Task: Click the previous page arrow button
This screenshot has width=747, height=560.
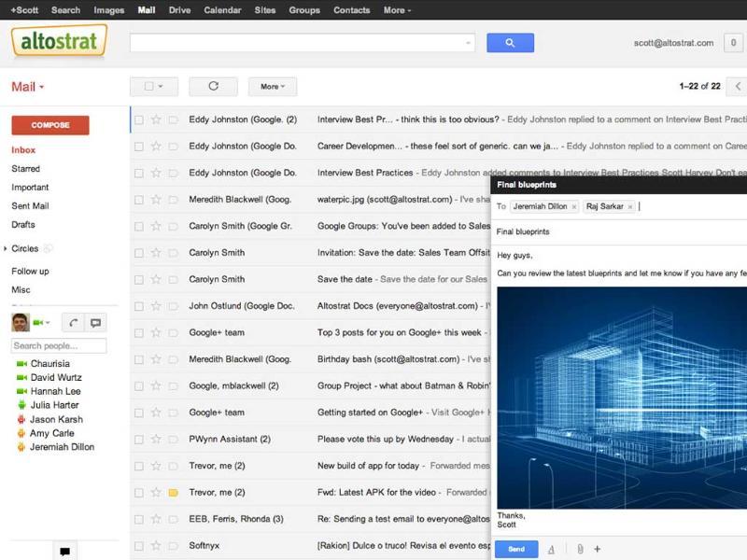Action: pos(737,86)
